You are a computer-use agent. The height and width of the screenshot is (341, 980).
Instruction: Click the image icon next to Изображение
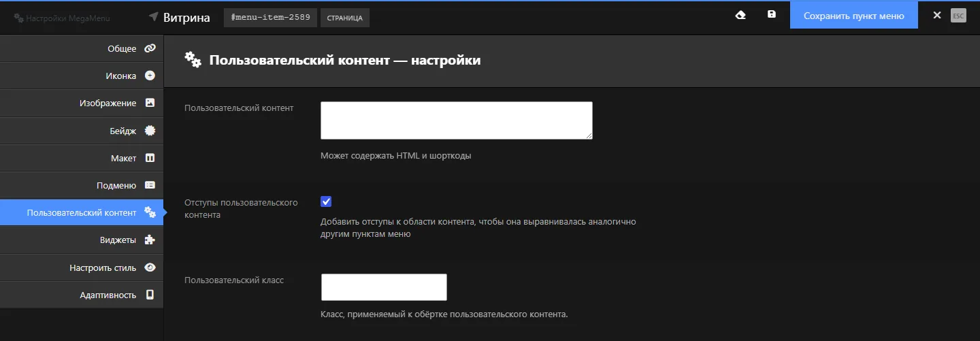150,103
